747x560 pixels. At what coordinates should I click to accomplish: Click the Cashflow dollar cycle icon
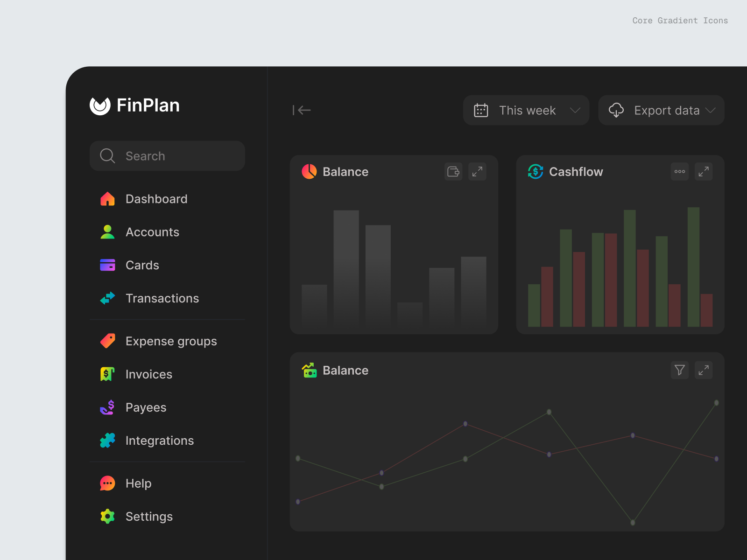(536, 172)
